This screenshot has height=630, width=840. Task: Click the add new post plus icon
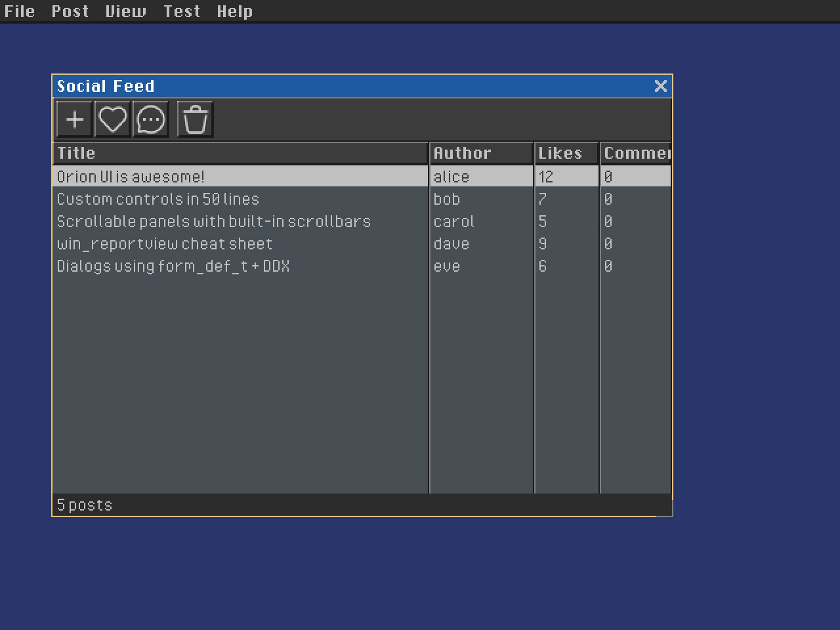(74, 119)
